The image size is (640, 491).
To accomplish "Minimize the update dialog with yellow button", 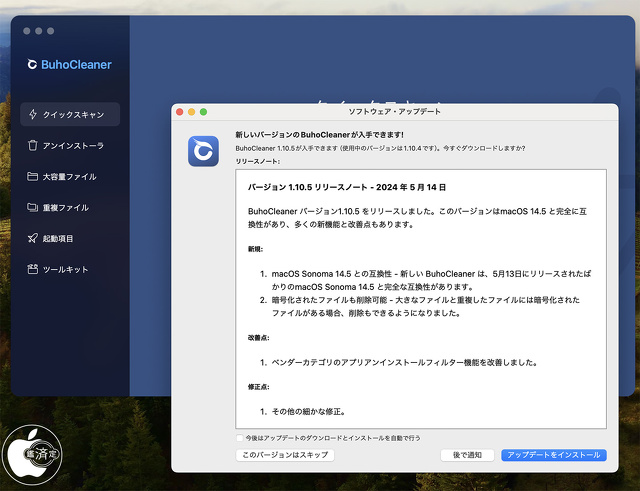I will 191,112.
